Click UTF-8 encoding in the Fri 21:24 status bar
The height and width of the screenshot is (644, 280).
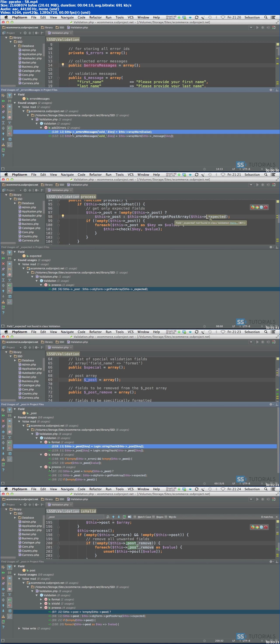[x=246, y=641]
